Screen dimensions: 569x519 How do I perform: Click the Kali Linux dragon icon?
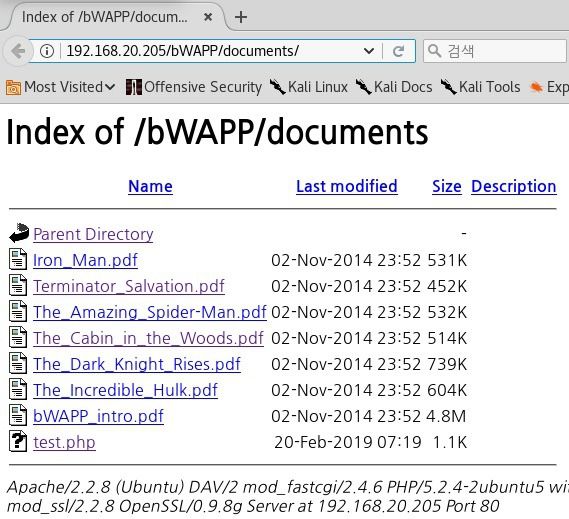tap(278, 87)
